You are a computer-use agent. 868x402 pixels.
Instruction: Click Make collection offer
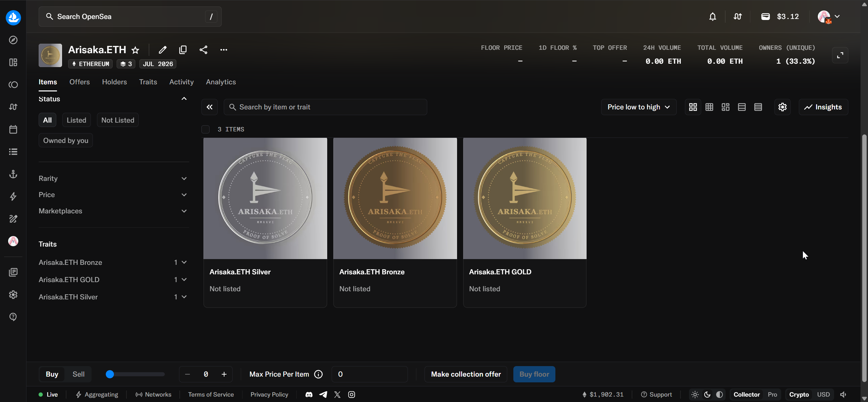[x=466, y=374]
